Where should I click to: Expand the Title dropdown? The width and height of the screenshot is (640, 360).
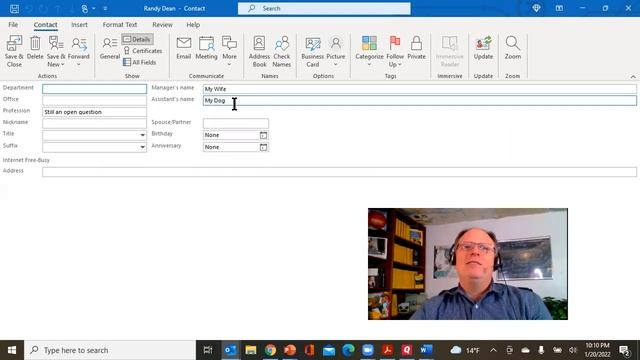[142, 135]
